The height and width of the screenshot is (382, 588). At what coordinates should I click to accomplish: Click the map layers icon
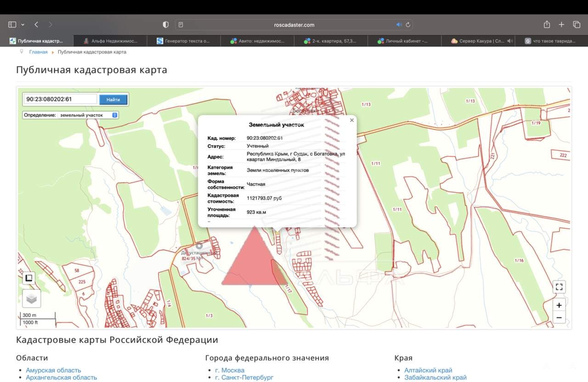point(31,299)
